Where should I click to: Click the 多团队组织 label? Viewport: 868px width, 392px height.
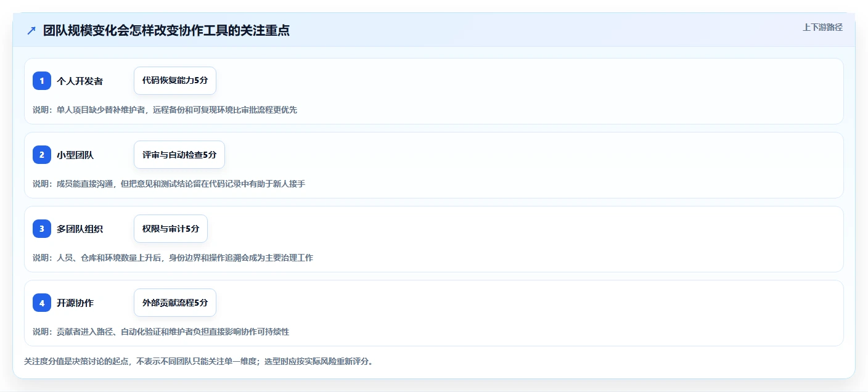click(80, 229)
